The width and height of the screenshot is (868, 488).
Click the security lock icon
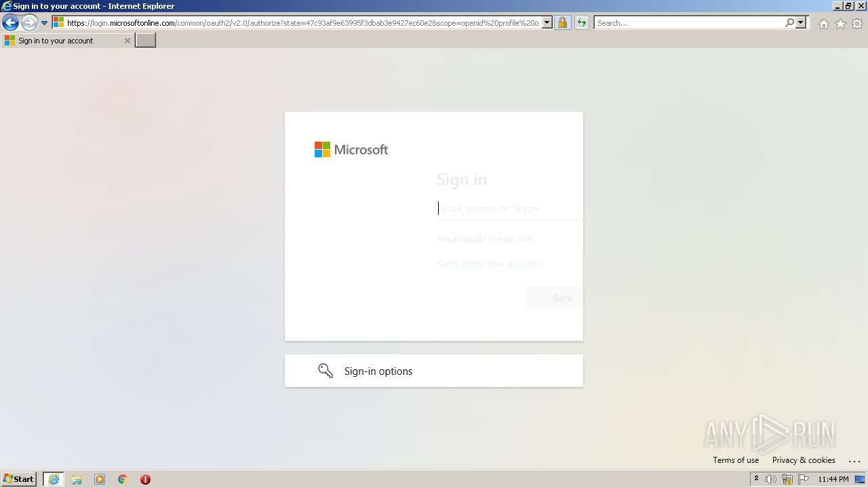click(562, 23)
